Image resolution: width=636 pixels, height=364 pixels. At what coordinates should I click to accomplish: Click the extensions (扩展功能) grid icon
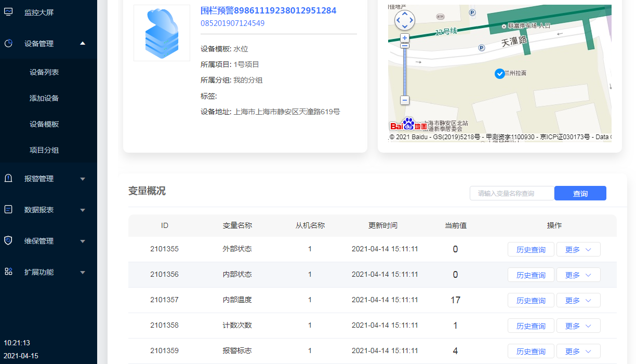pos(8,272)
